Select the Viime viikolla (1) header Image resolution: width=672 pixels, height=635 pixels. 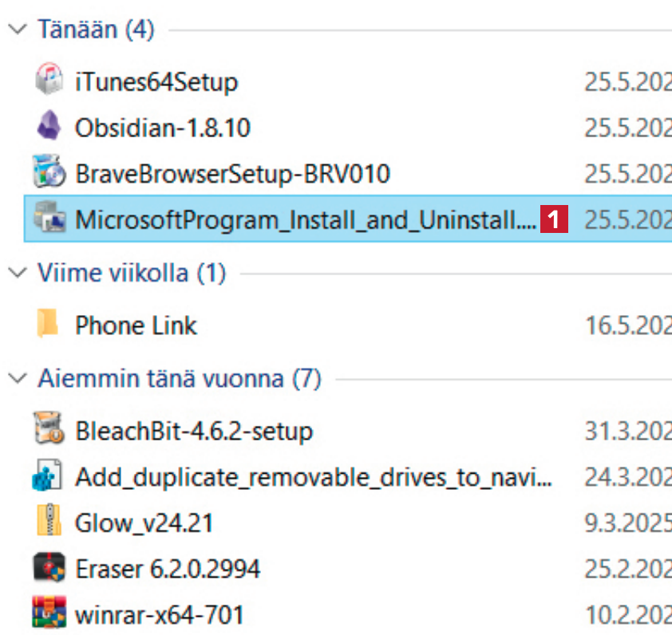pyautogui.click(x=132, y=274)
